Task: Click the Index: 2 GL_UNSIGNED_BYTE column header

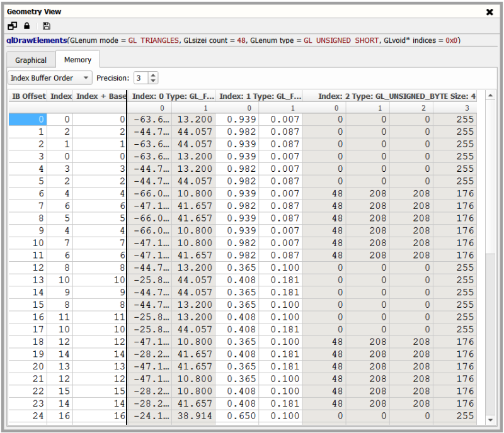Action: click(397, 96)
